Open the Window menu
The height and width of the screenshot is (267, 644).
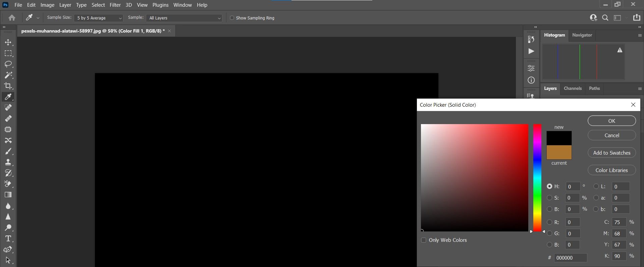tap(182, 5)
